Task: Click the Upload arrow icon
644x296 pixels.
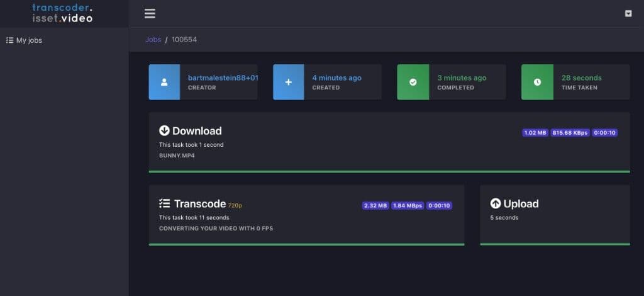Action: tap(496, 203)
